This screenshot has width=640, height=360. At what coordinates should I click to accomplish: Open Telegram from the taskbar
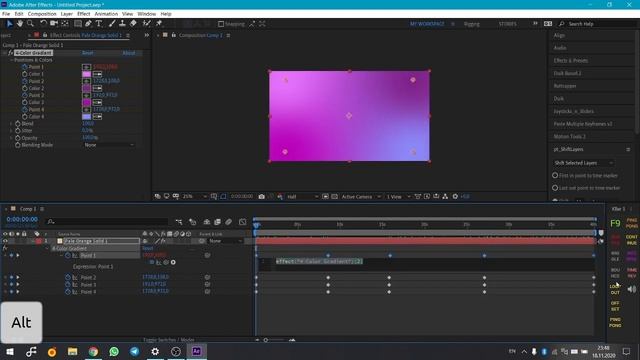(x=134, y=351)
